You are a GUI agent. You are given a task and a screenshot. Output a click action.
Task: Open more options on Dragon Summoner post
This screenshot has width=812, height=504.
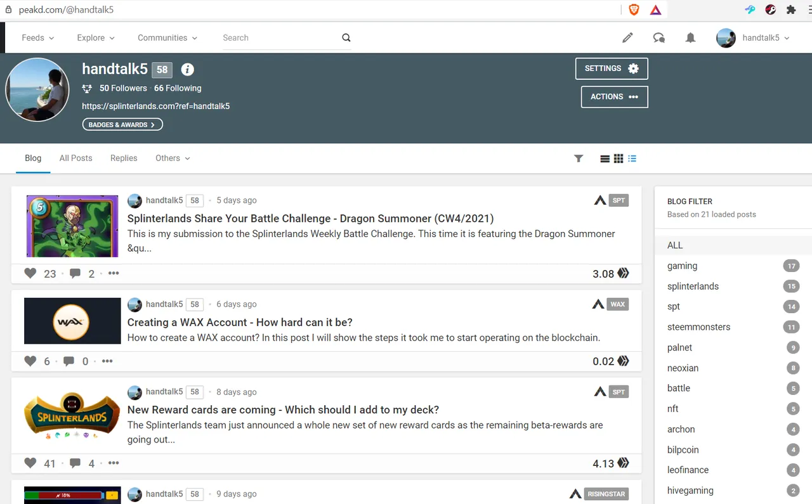click(x=114, y=273)
